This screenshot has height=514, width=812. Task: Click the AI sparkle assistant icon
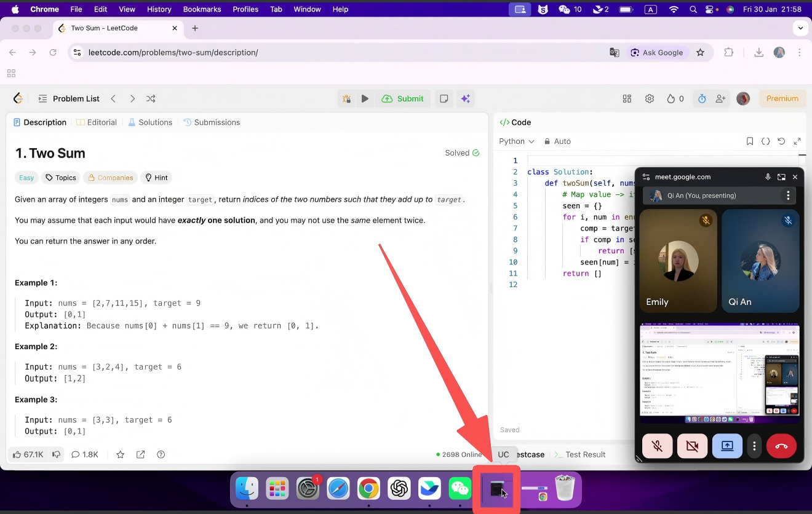tap(466, 98)
